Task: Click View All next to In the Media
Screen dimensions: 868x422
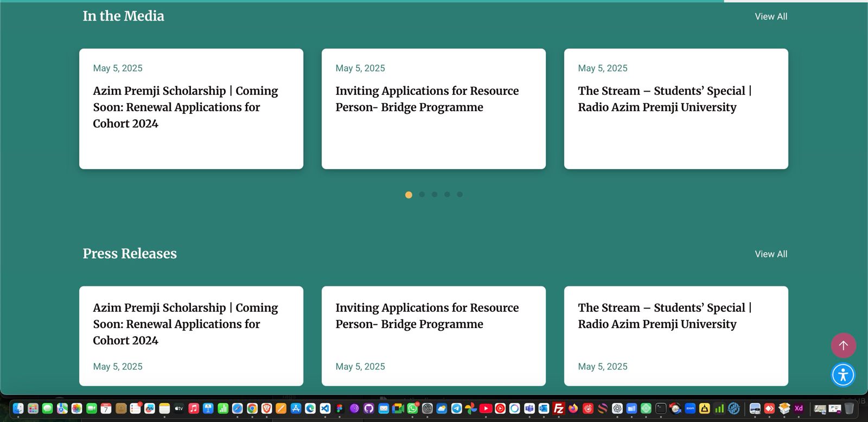Action: click(x=771, y=16)
